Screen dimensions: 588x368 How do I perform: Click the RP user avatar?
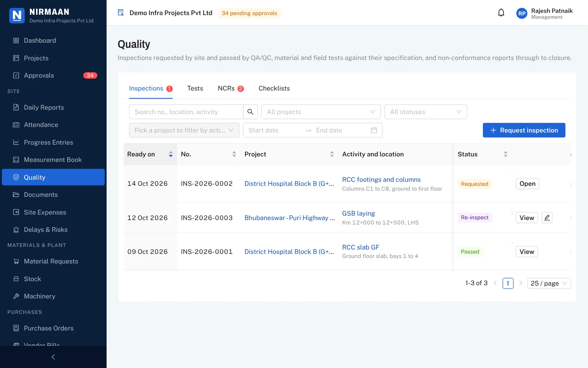click(521, 14)
